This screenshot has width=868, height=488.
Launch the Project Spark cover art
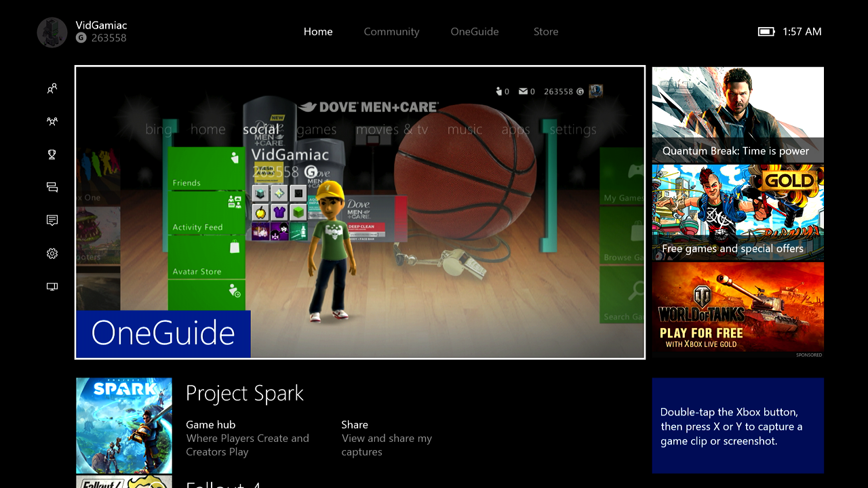[124, 426]
